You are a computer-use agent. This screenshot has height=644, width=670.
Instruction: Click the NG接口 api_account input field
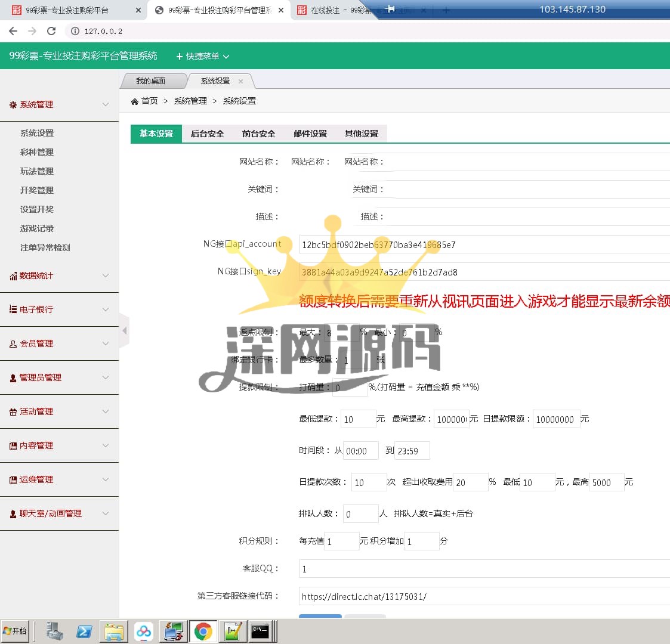483,244
